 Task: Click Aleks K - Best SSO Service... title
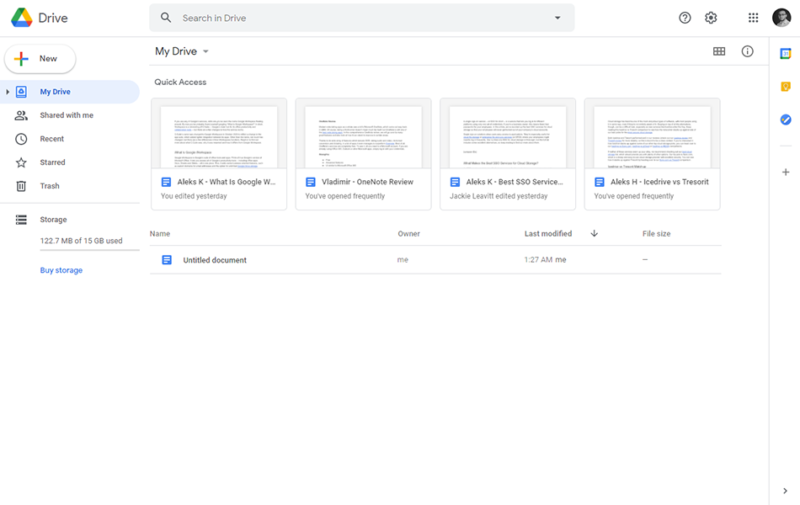[514, 182]
